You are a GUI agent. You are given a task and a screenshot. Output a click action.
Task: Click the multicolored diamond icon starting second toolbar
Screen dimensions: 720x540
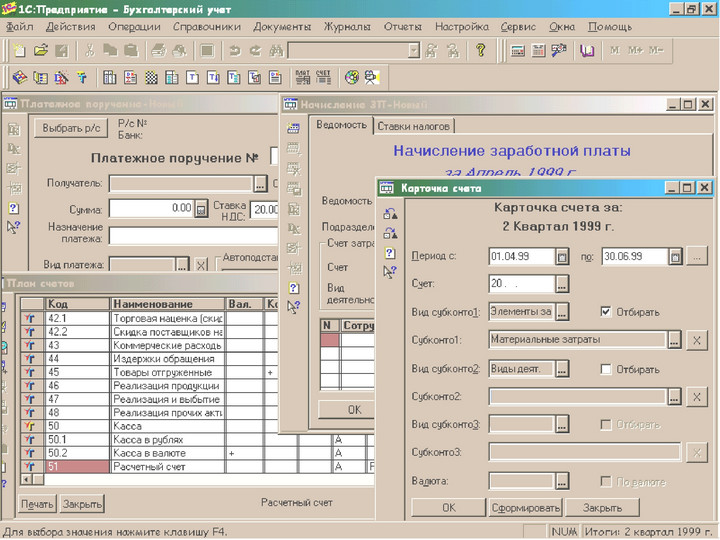(x=19, y=77)
